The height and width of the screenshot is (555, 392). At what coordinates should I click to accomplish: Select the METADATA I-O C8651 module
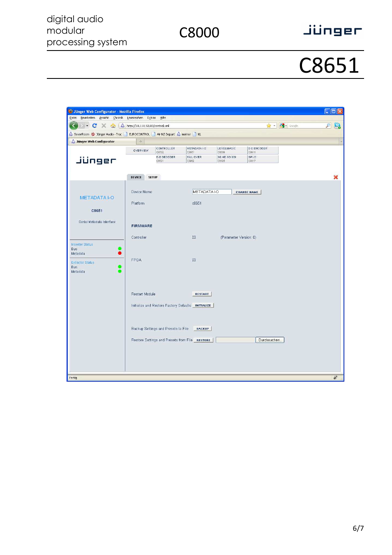(201, 150)
